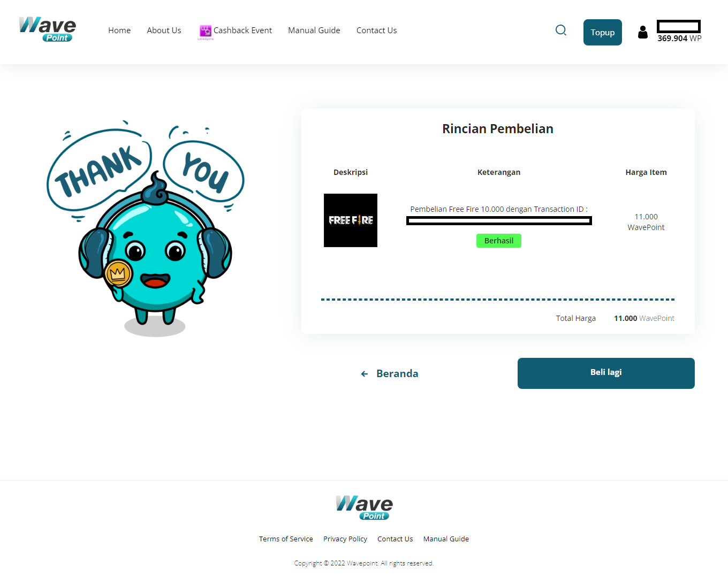
Task: Click the Thank You mascot illustration
Action: click(x=146, y=228)
